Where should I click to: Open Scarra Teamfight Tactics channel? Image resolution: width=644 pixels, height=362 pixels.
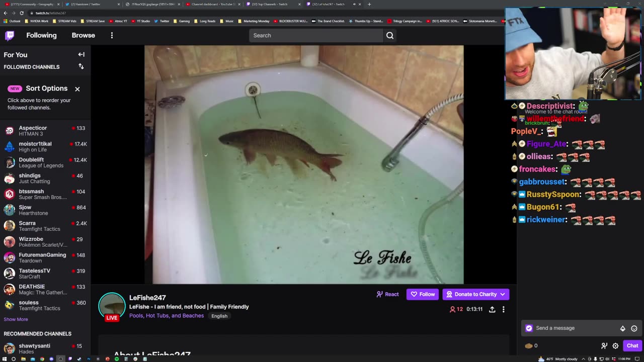pos(45,226)
